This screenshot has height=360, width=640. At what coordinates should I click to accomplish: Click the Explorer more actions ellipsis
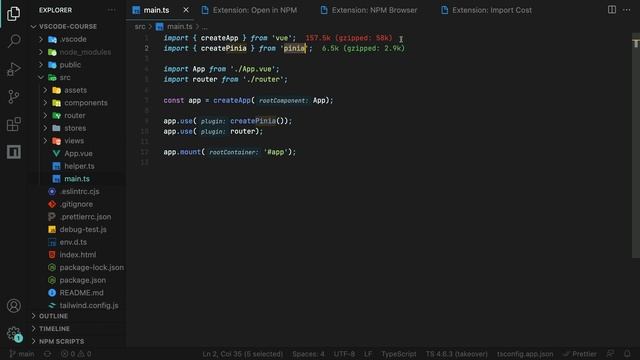coord(111,10)
